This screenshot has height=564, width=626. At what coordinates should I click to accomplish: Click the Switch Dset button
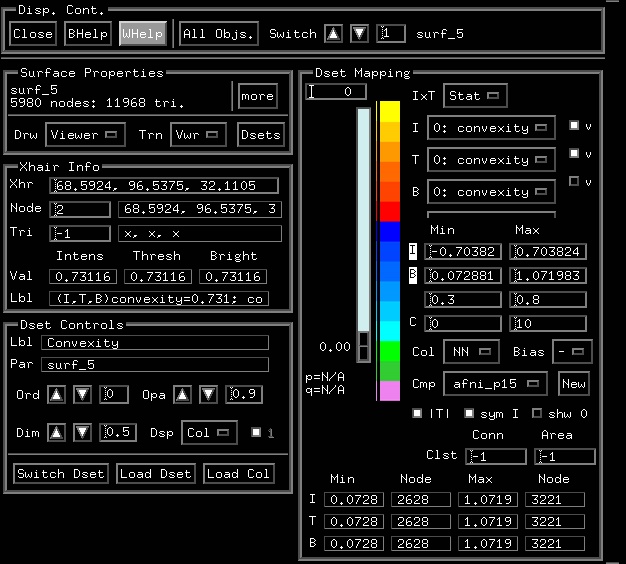coord(61,474)
